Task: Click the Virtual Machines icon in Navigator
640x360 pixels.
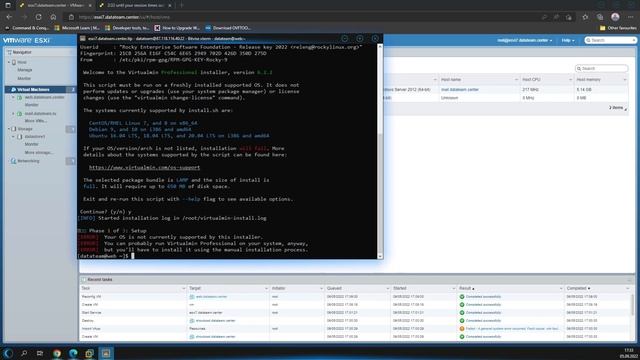Action: (13, 89)
